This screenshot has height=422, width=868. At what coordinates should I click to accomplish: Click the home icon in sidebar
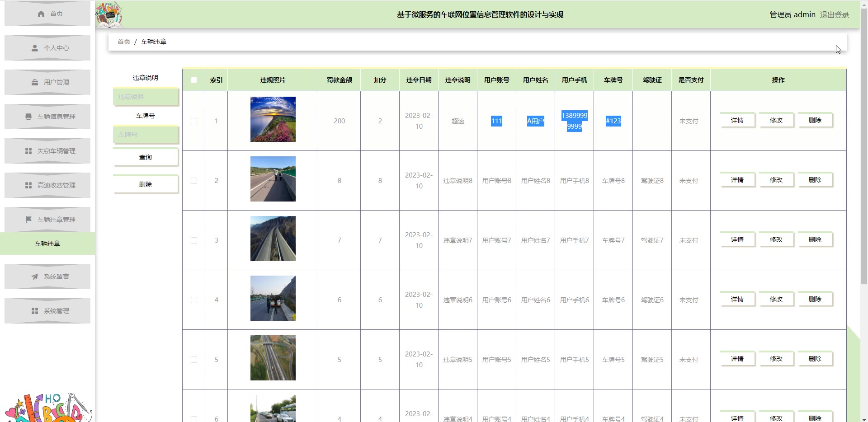(41, 14)
